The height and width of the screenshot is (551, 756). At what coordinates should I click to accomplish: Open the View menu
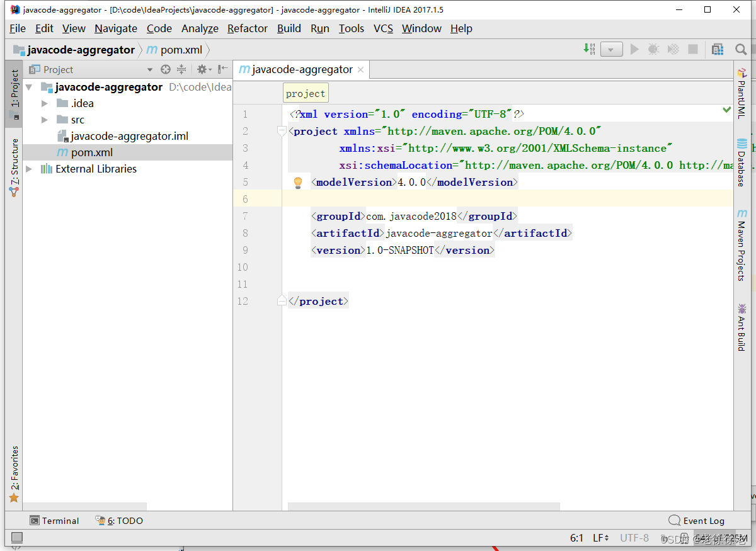click(x=74, y=28)
